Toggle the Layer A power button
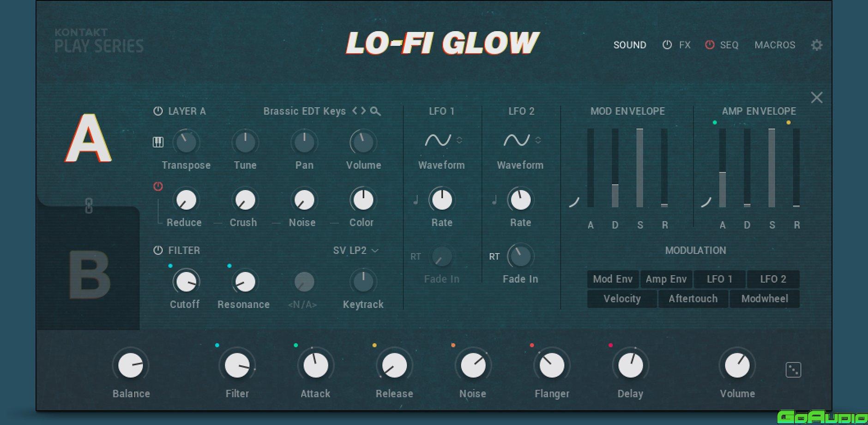Screen dimensions: 868x425 click(158, 111)
